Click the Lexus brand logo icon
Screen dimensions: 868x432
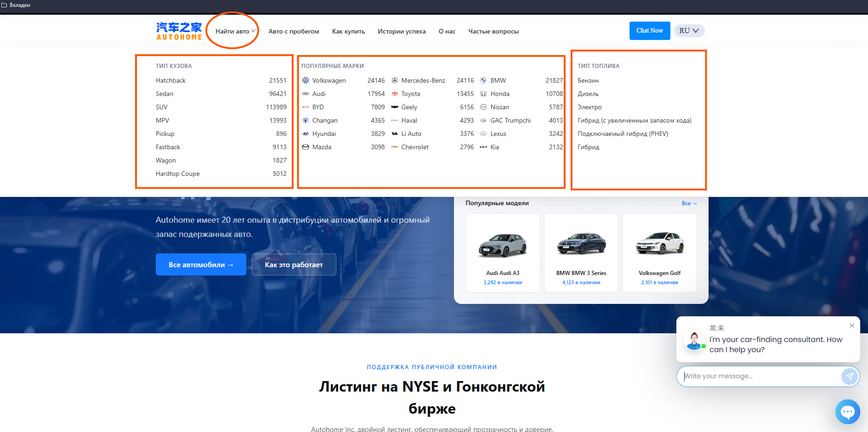pyautogui.click(x=483, y=134)
